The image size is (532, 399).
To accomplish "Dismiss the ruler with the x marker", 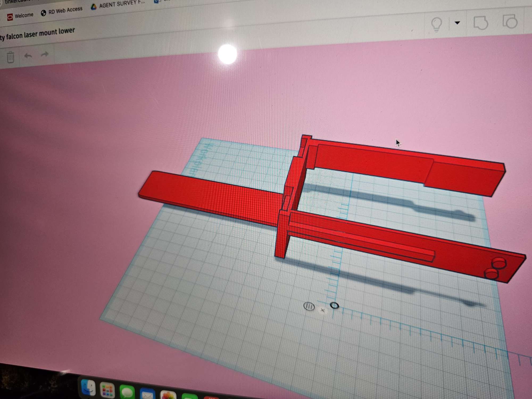I will (322, 310).
